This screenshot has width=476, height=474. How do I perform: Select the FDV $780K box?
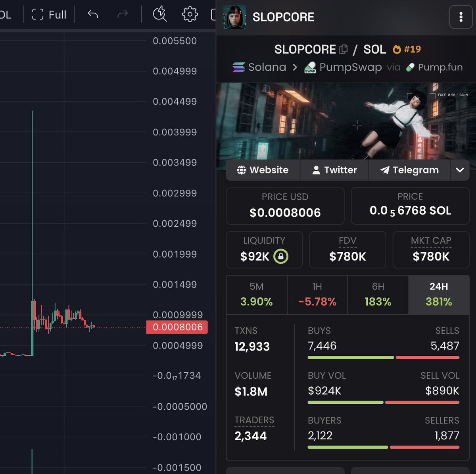pyautogui.click(x=347, y=250)
